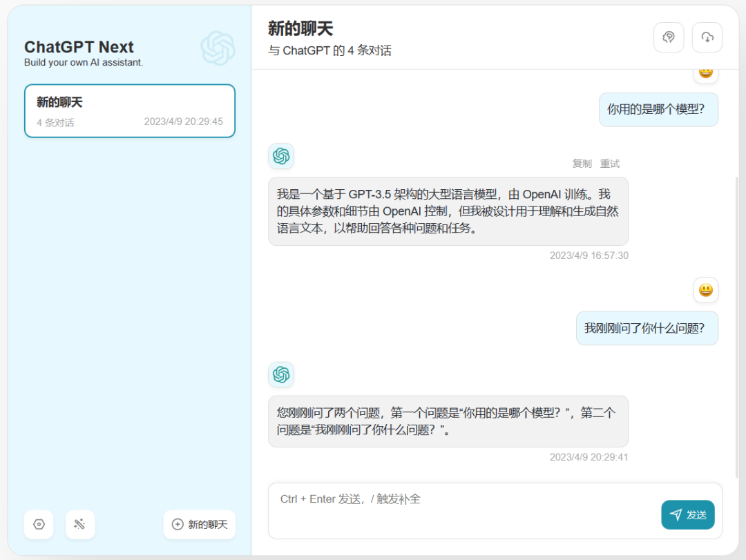Click the magic wand icon in the sidebar
746x560 pixels.
[80, 524]
